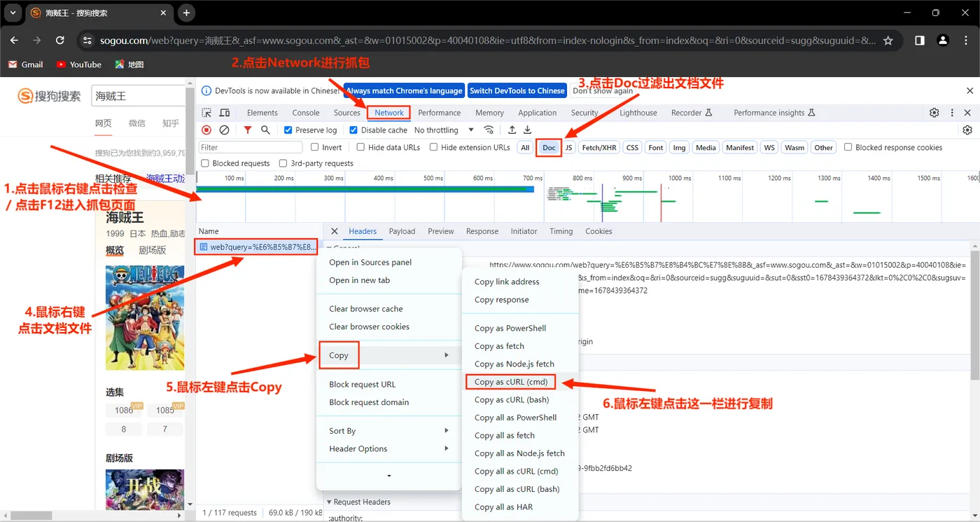Screen dimensions: 980x522
Task: Toggle Disable cache checkbox
Action: pos(353,130)
